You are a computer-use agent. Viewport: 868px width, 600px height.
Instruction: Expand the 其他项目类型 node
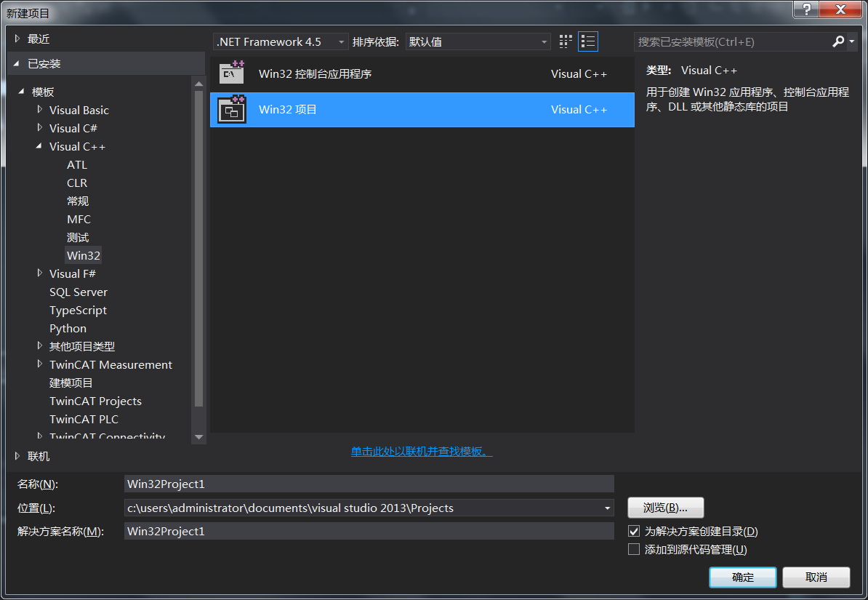(x=39, y=345)
